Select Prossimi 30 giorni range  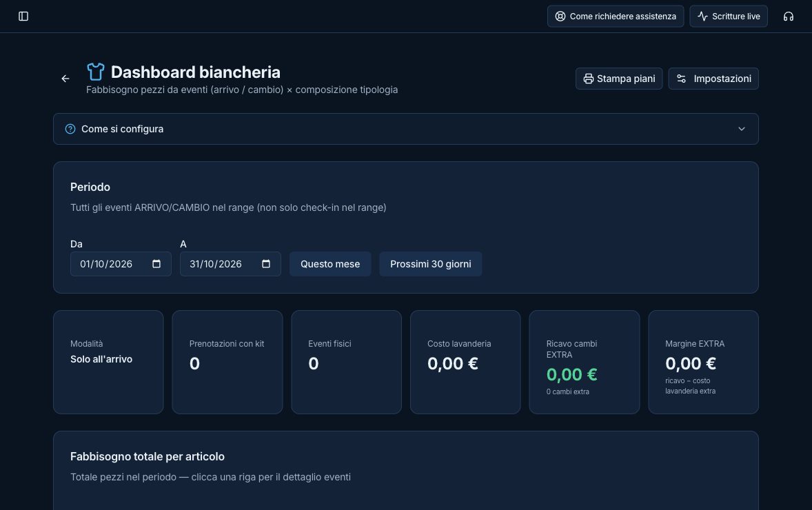(x=431, y=264)
